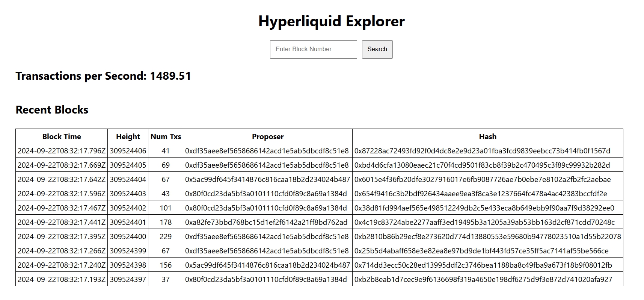Select the Block Time column header

tap(62, 136)
